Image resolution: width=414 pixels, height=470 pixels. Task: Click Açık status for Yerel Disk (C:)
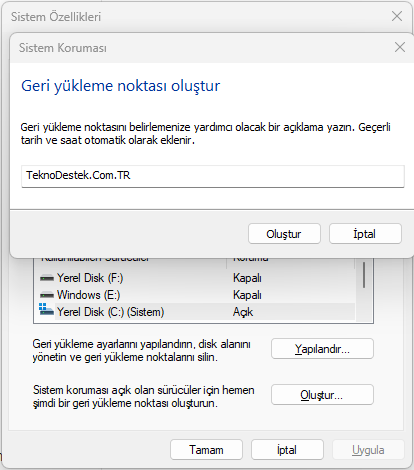pyautogui.click(x=243, y=312)
